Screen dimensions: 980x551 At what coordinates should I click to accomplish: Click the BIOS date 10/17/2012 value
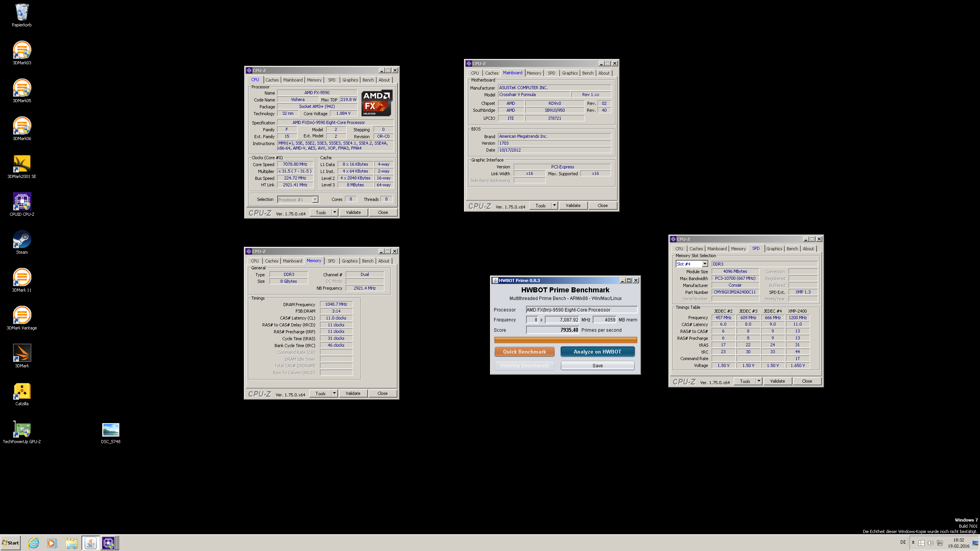tap(555, 150)
